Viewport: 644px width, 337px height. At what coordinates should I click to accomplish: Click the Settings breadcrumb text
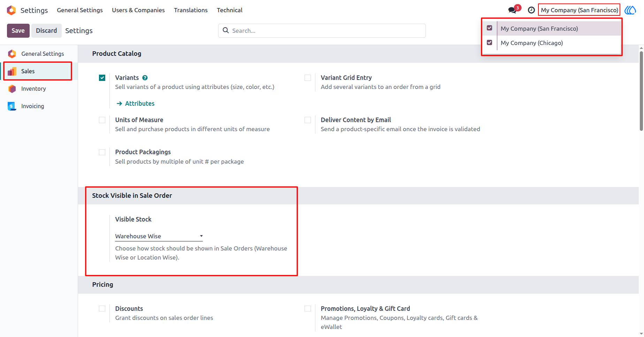pos(79,31)
